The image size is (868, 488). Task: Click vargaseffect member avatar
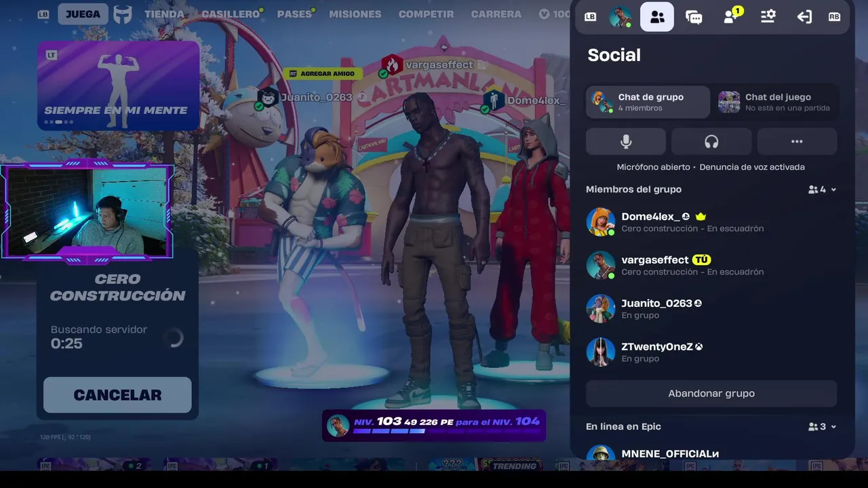(x=600, y=266)
